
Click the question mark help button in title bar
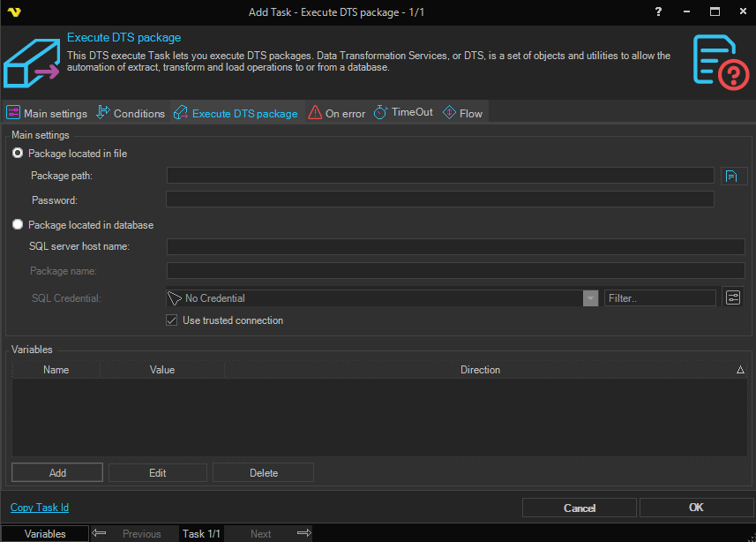point(658,11)
